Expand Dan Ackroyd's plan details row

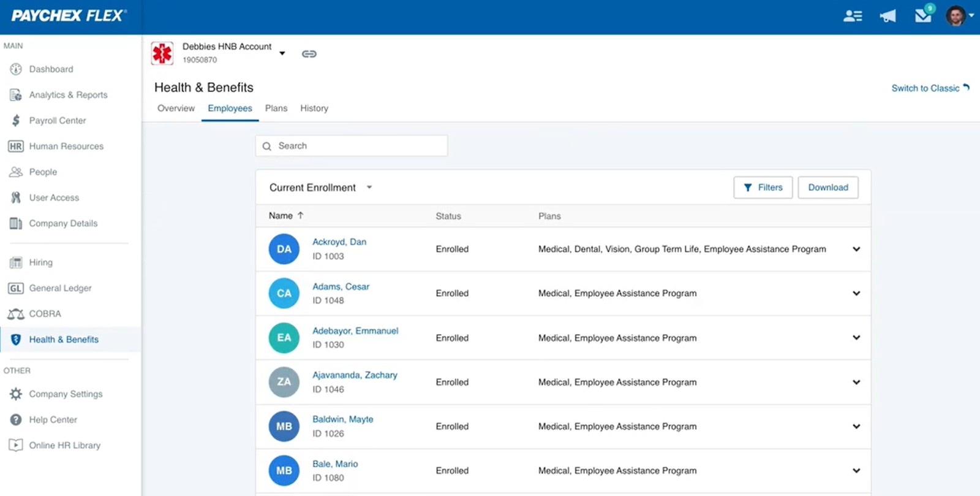click(856, 250)
